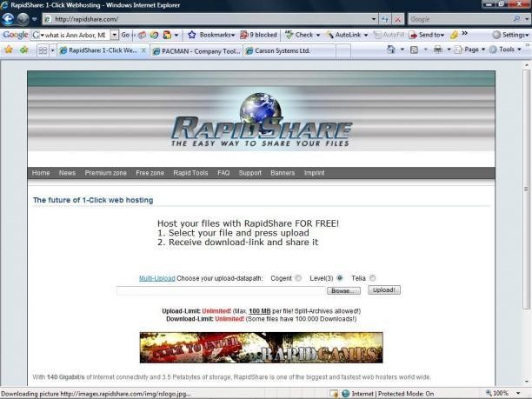Screen dimensions: 532x399
Task: Select the Cogent upload datapath
Action: (298, 278)
